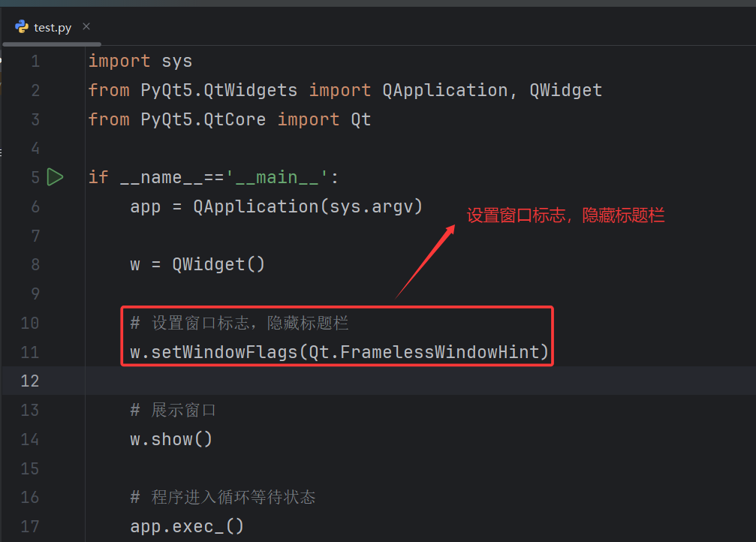Click 'QWidget()' on line 8
The height and width of the screenshot is (542, 756).
point(219,264)
